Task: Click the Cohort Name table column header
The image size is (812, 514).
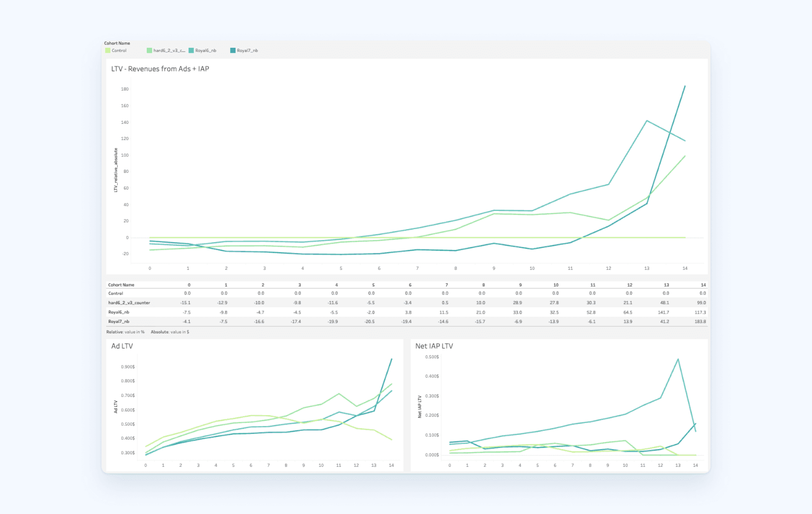Action: coord(121,285)
